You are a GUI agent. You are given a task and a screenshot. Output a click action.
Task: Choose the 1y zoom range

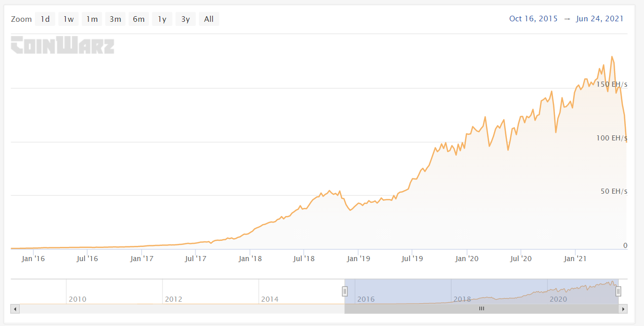pos(162,19)
